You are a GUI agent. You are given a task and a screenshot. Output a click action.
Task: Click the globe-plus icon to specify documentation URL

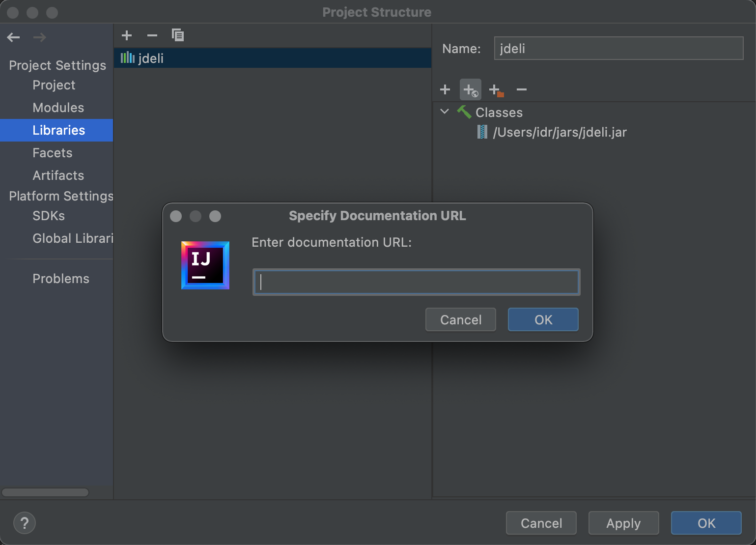coord(470,89)
